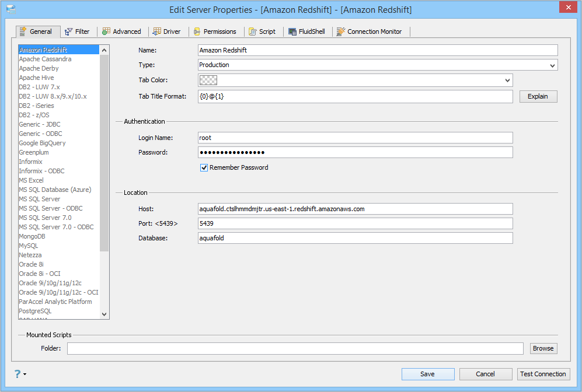
Task: Click the Advanced tab icon
Action: pyautogui.click(x=106, y=32)
